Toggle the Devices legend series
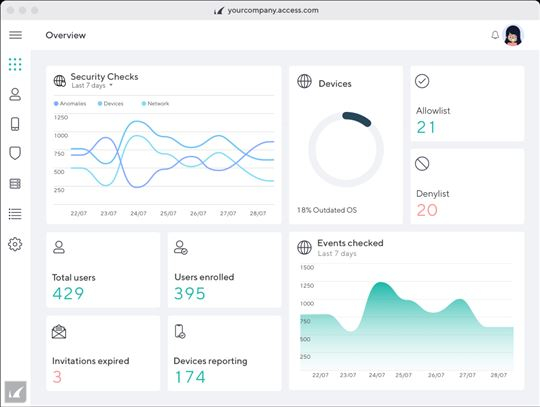This screenshot has height=407, width=540. click(x=110, y=103)
